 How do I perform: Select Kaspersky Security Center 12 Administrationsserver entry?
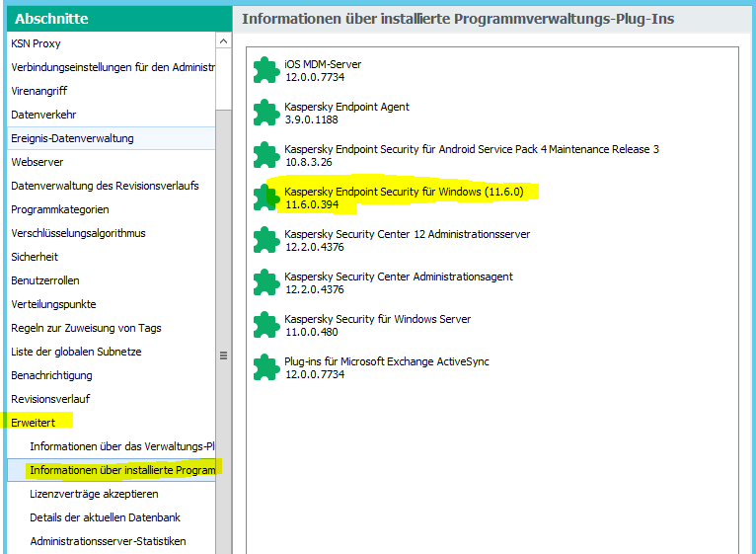[407, 234]
